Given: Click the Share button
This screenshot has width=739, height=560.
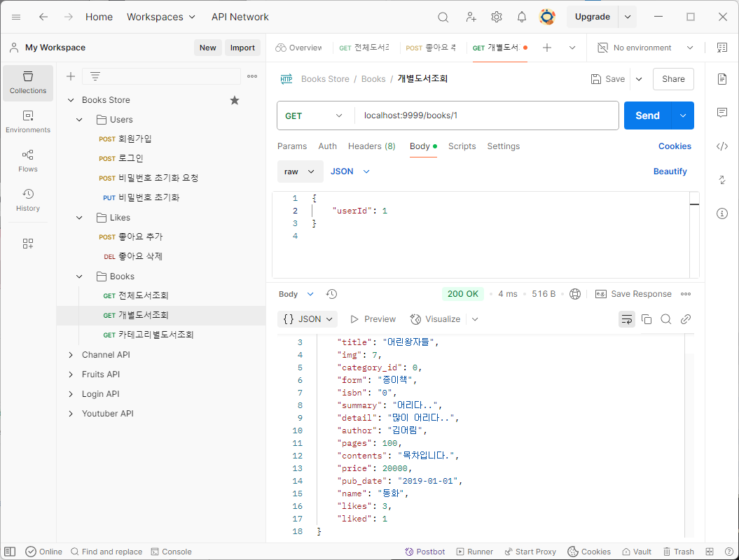Looking at the screenshot, I should (673, 79).
